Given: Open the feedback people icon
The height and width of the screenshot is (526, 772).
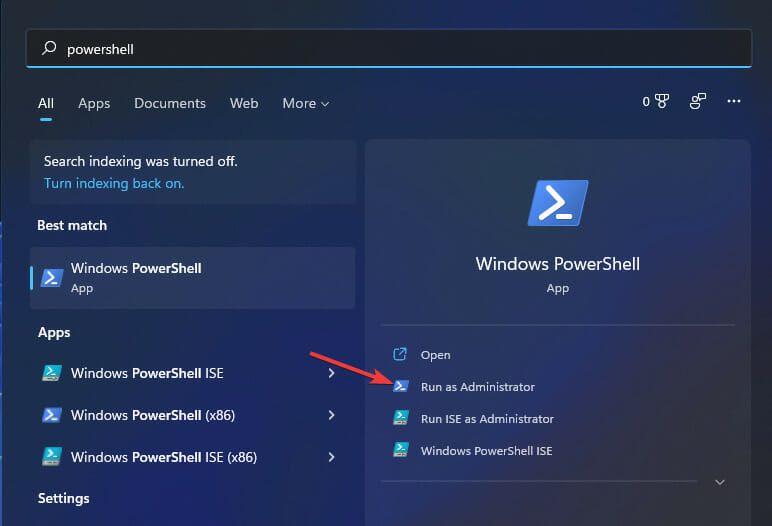Looking at the screenshot, I should [x=698, y=101].
